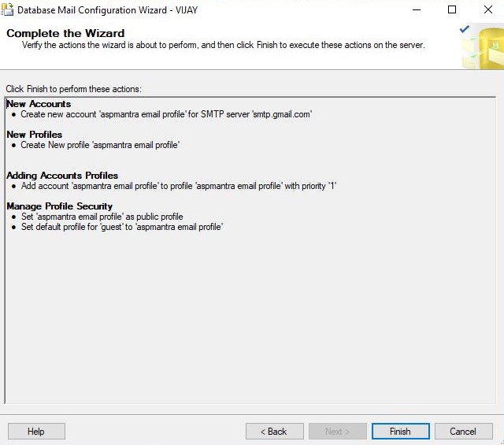Select the 'Add account' priority line
This screenshot has width=504, height=445.
[179, 186]
